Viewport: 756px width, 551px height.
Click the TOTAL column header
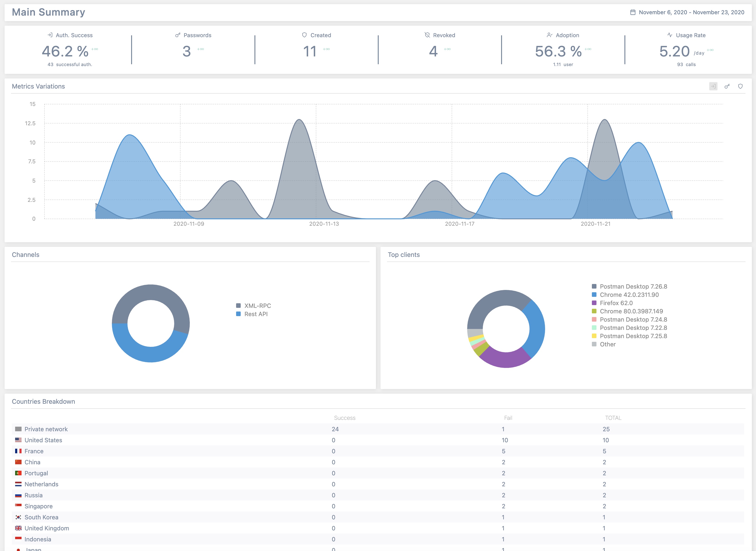click(x=613, y=418)
